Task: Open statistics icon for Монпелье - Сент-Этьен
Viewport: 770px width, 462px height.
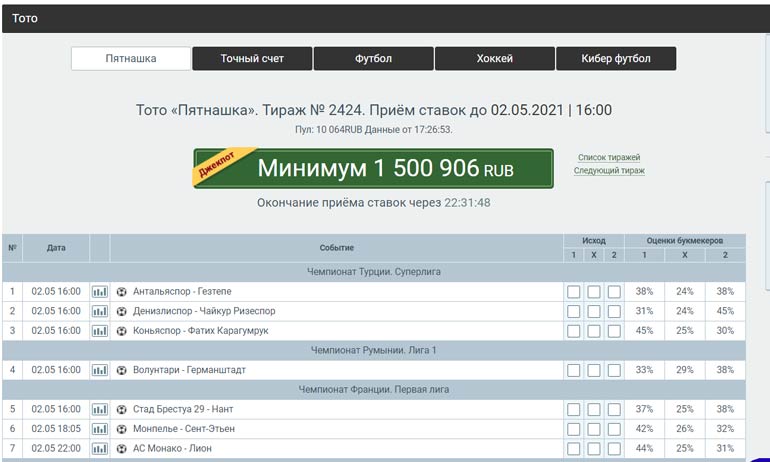Action: [100, 429]
